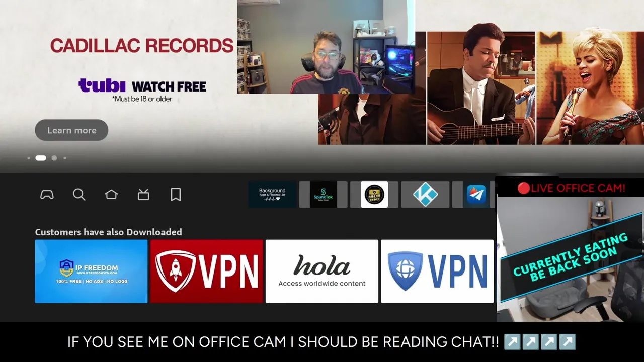
Task: Open the Find search magnifier
Action: coord(79,195)
